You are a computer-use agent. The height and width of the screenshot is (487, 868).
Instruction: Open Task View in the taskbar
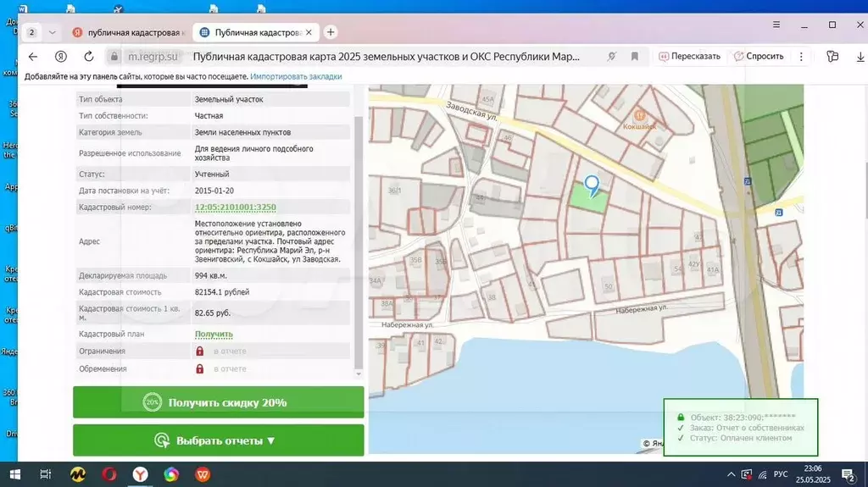click(x=46, y=474)
